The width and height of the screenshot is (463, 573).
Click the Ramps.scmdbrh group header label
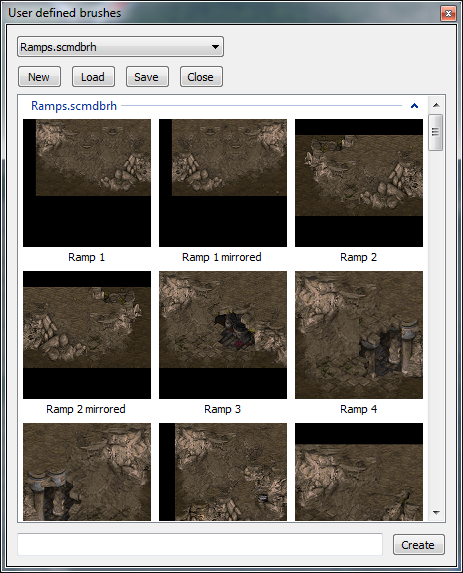74,106
